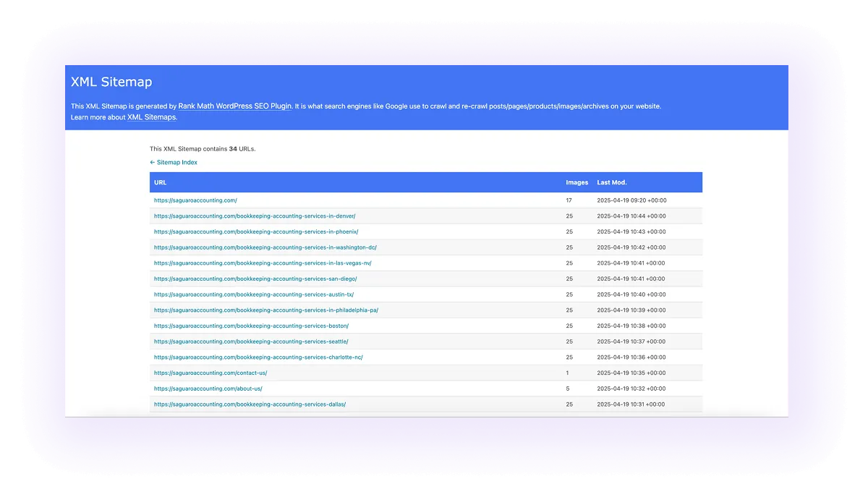Open the Charlotte NC bookkeeping page

(x=258, y=357)
